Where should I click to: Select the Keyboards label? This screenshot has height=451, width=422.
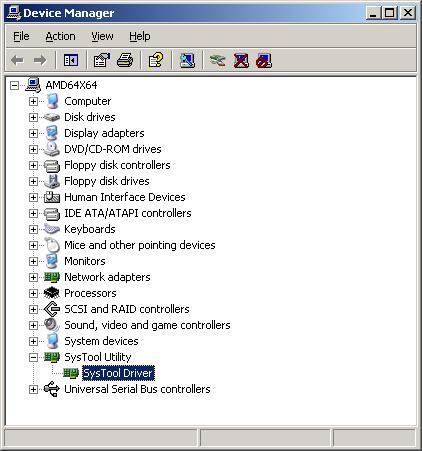[x=90, y=229]
